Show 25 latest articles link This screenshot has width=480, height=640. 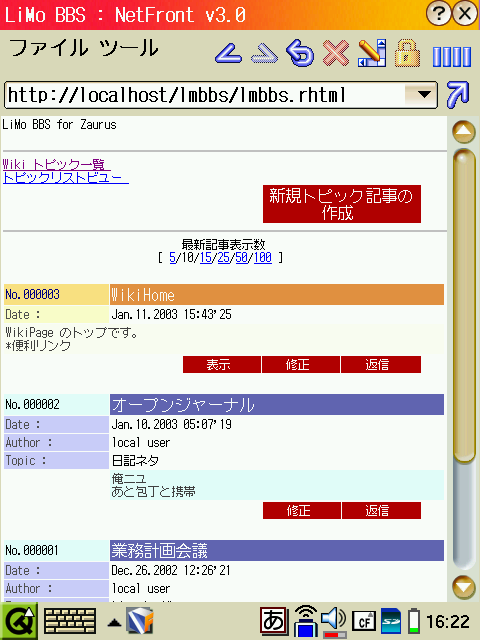[223, 258]
